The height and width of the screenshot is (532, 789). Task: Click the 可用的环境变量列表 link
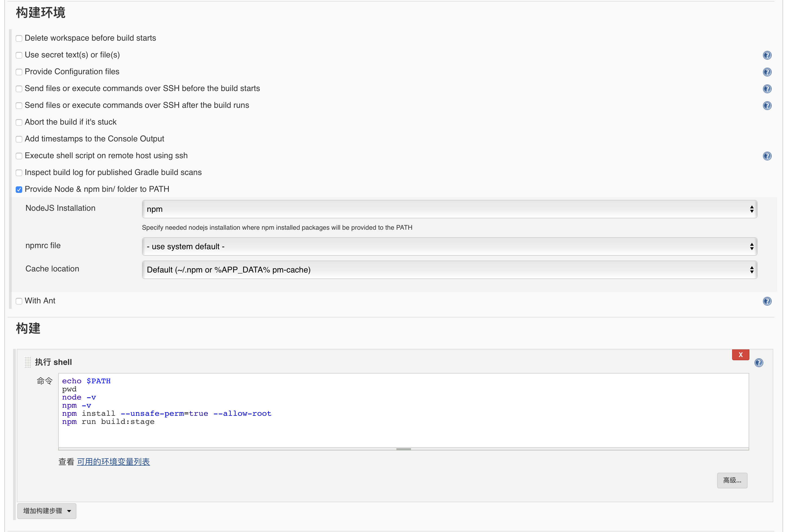pyautogui.click(x=114, y=462)
